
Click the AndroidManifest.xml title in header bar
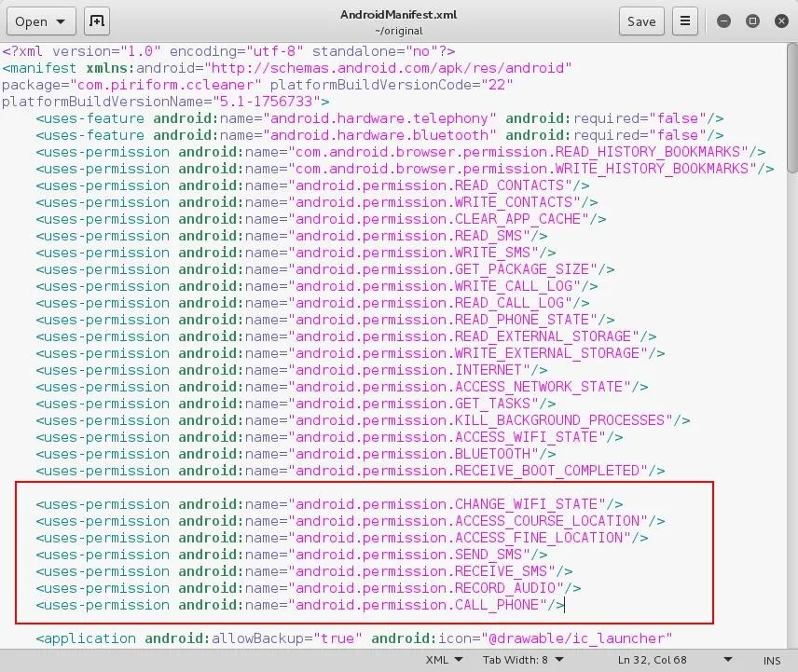click(398, 15)
